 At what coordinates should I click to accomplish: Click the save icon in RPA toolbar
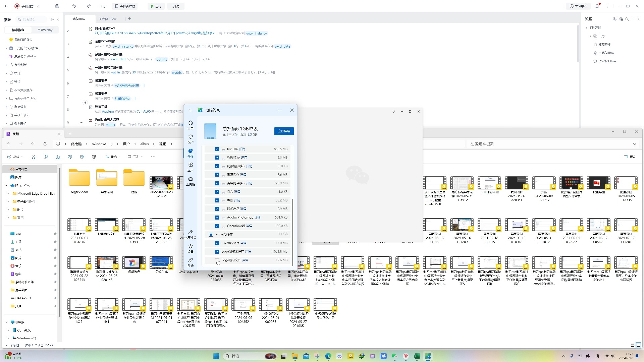tap(57, 6)
